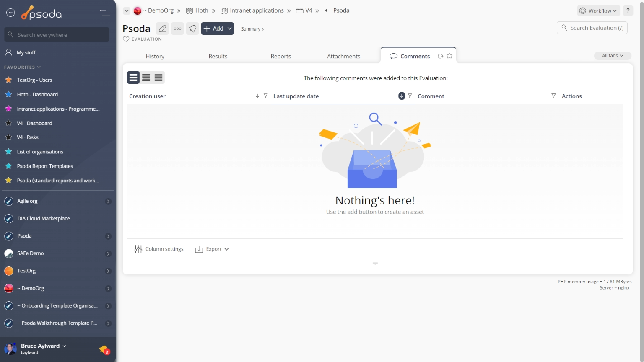
Task: Collapse the sidebar using the menu toggle icon
Action: (105, 13)
